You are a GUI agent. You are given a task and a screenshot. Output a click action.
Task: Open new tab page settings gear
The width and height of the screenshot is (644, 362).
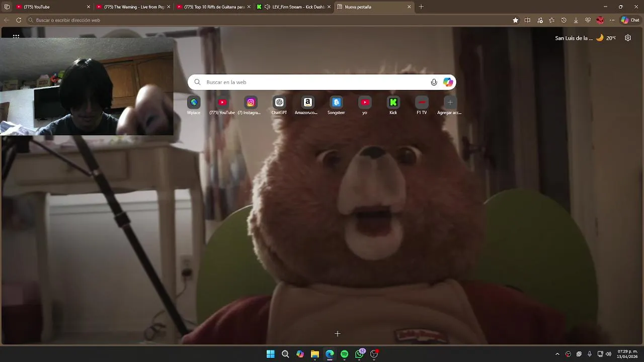coord(628,38)
